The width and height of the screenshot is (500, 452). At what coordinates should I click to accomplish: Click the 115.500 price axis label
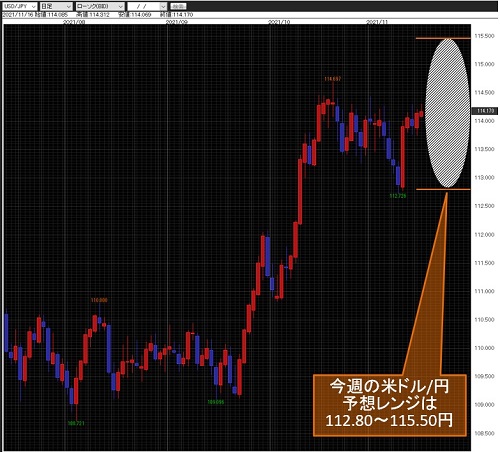coord(484,36)
